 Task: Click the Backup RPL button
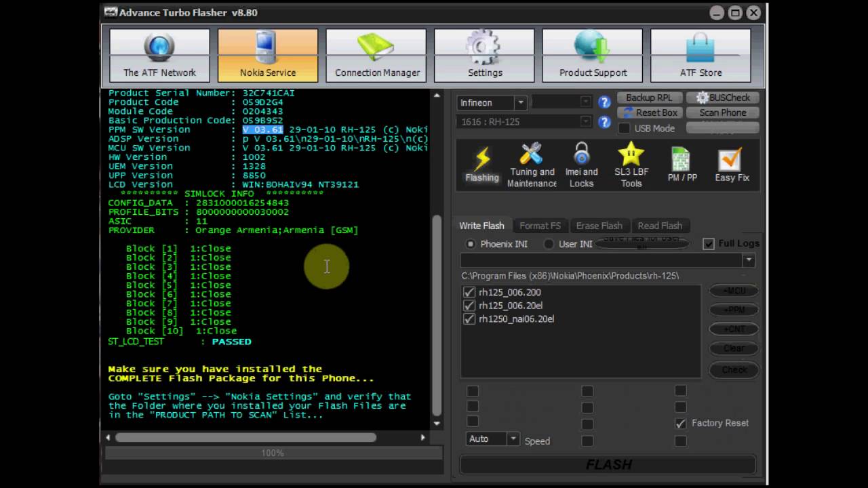pyautogui.click(x=650, y=98)
